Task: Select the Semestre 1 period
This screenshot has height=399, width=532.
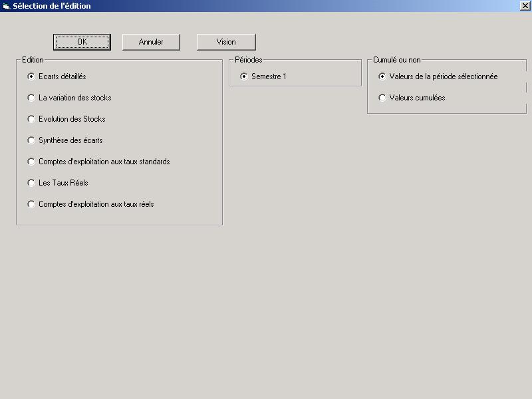Action: tap(263, 76)
